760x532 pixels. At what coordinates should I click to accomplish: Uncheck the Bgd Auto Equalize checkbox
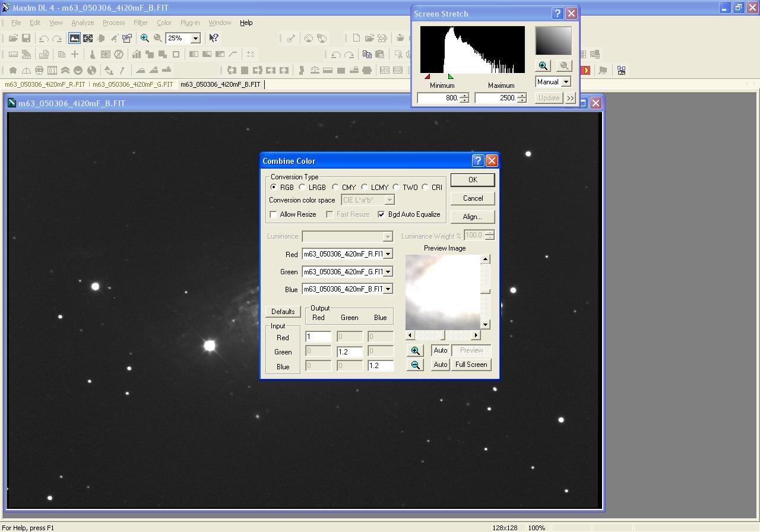coord(381,214)
